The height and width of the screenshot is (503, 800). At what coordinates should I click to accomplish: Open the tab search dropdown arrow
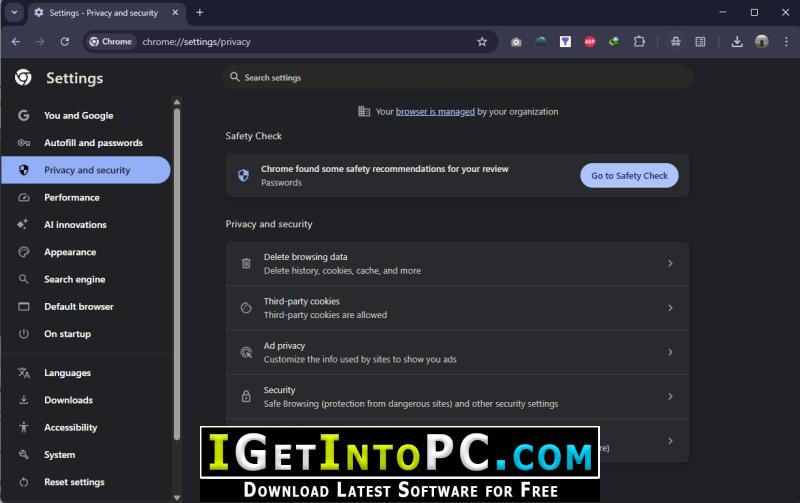(14, 12)
